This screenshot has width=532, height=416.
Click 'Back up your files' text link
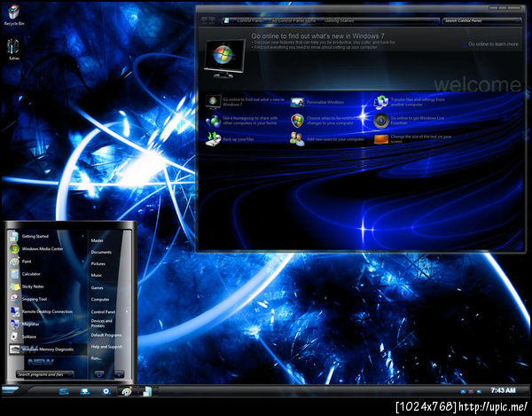pos(239,139)
